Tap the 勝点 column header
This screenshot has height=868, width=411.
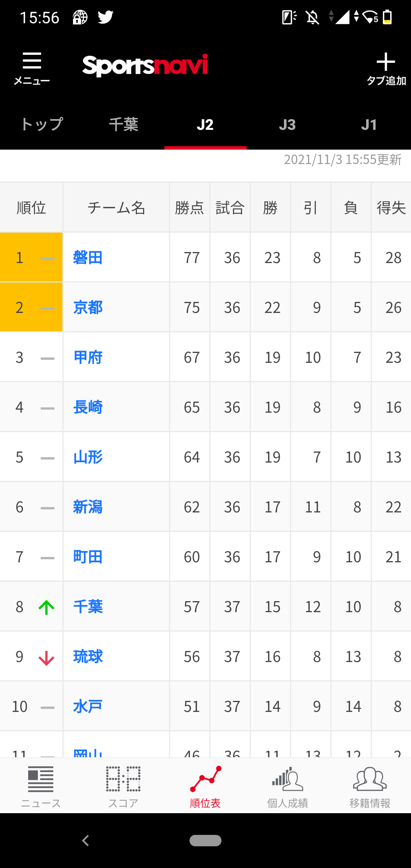tap(190, 208)
